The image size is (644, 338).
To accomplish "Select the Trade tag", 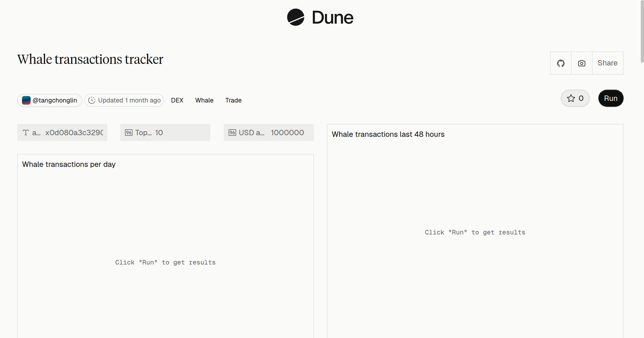I will point(233,100).
